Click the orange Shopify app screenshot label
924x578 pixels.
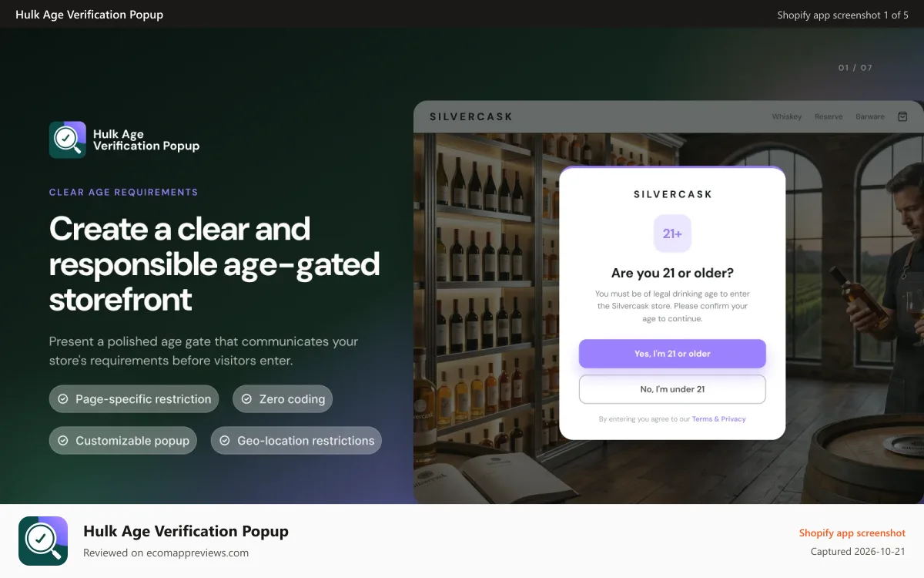click(852, 533)
